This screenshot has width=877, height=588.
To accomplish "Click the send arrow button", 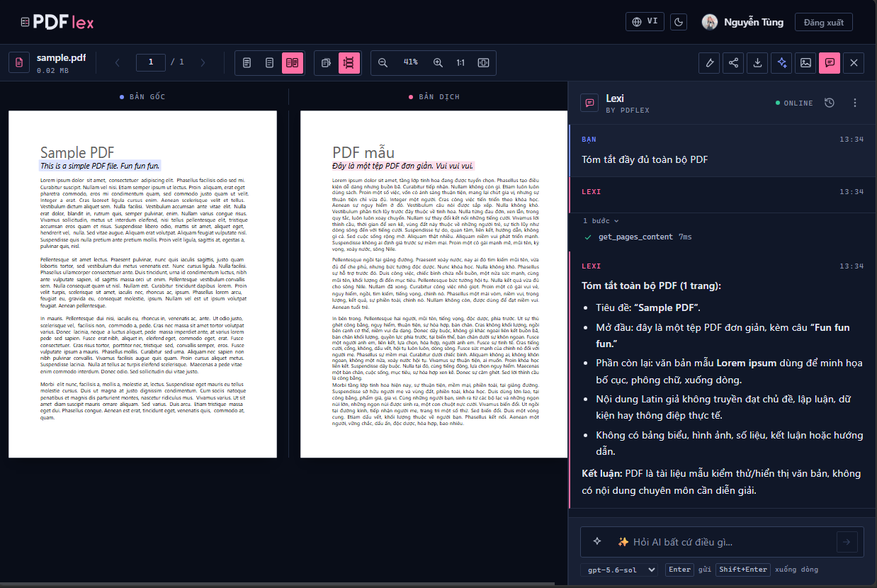I will coord(847,543).
